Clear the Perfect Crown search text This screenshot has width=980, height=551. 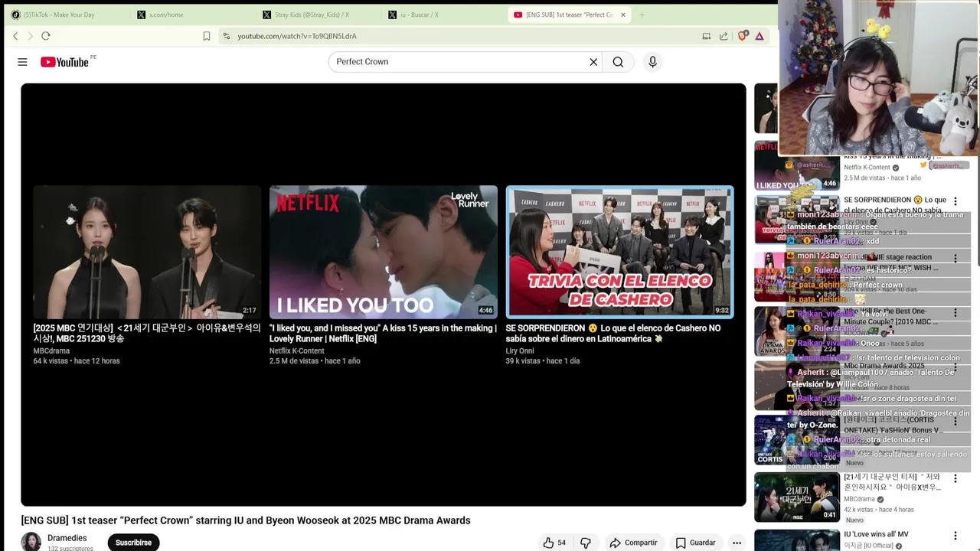tap(593, 62)
